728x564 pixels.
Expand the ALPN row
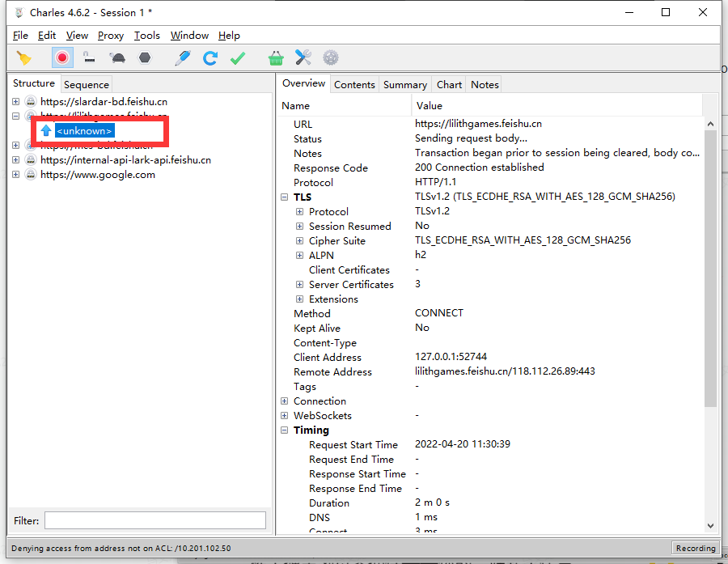point(299,255)
